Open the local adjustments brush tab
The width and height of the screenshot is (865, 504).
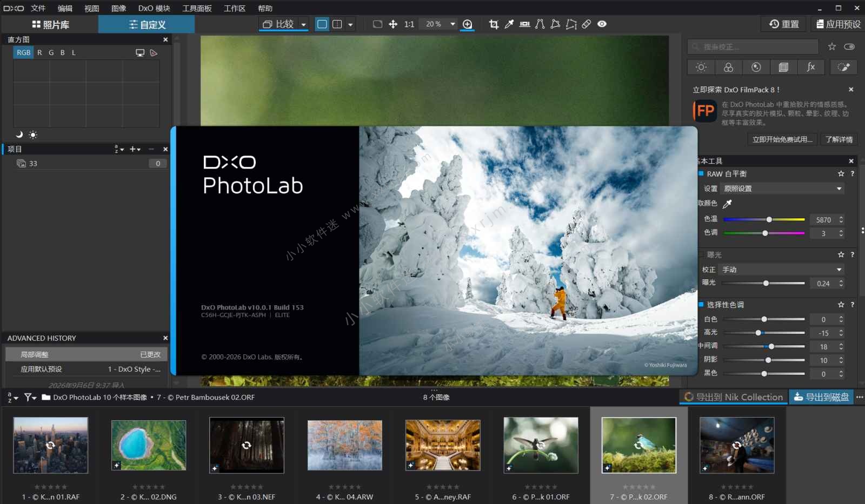(x=843, y=67)
